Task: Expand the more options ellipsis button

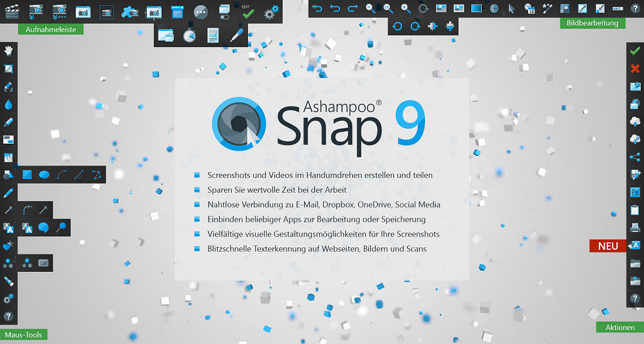Action: 201,12
